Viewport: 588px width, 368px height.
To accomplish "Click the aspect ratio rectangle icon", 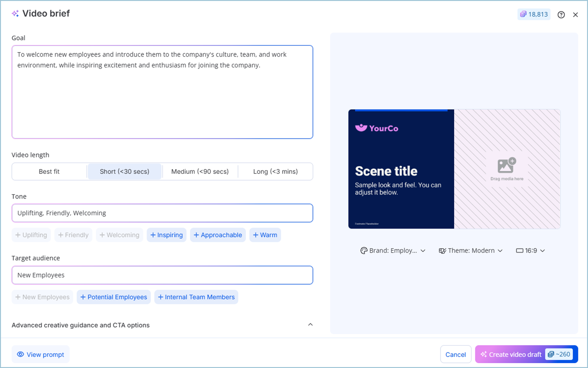I will (519, 251).
